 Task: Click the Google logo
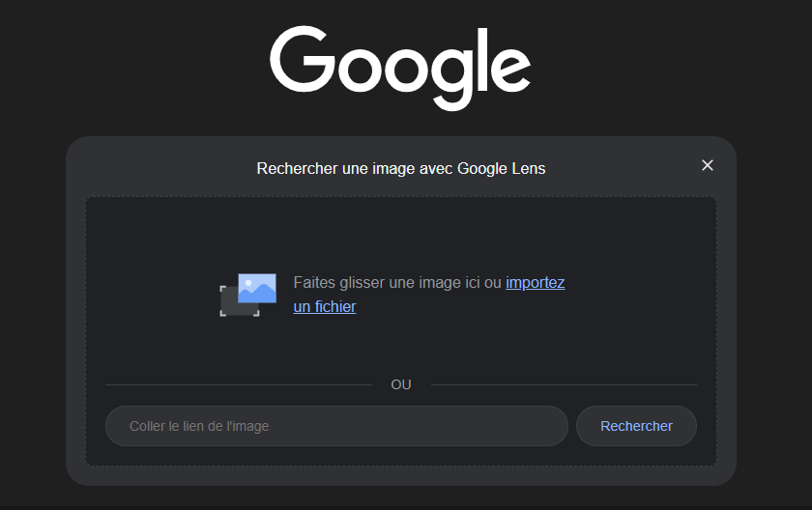(x=400, y=66)
